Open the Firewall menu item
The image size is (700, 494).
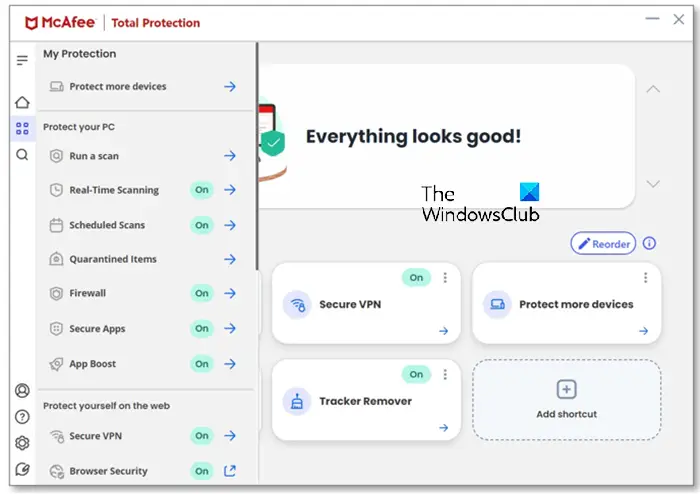pyautogui.click(x=146, y=293)
